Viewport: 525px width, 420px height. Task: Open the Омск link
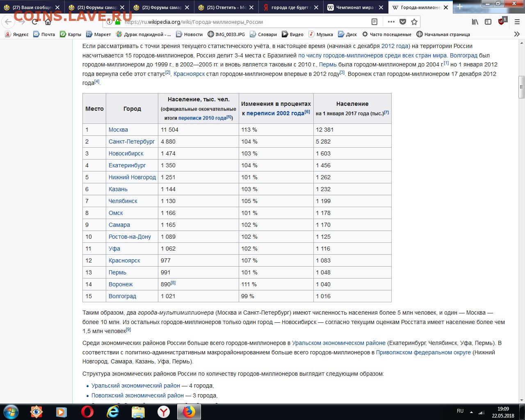(116, 213)
